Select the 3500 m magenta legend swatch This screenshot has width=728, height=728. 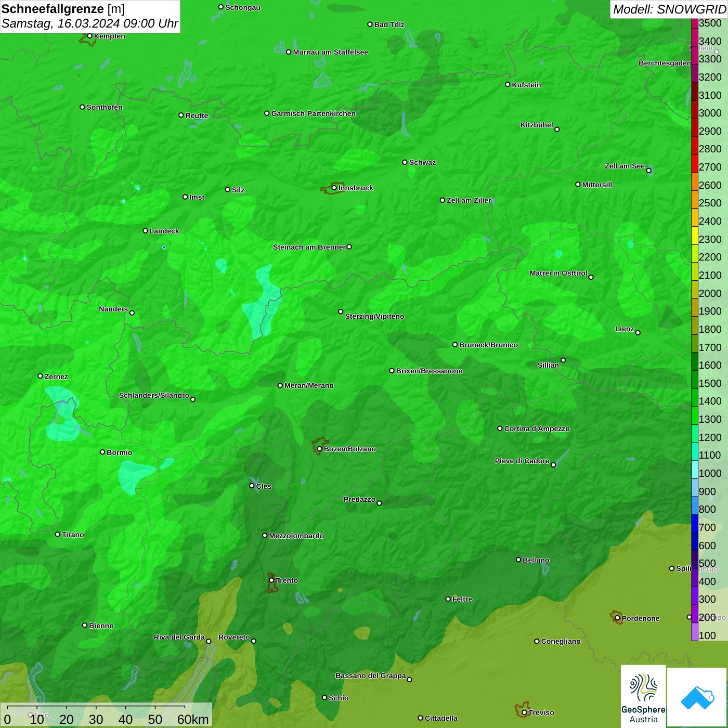695,23
